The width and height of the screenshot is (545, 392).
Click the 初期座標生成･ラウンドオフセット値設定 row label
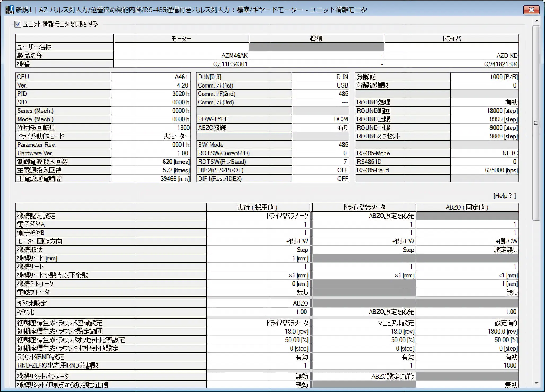111,348
